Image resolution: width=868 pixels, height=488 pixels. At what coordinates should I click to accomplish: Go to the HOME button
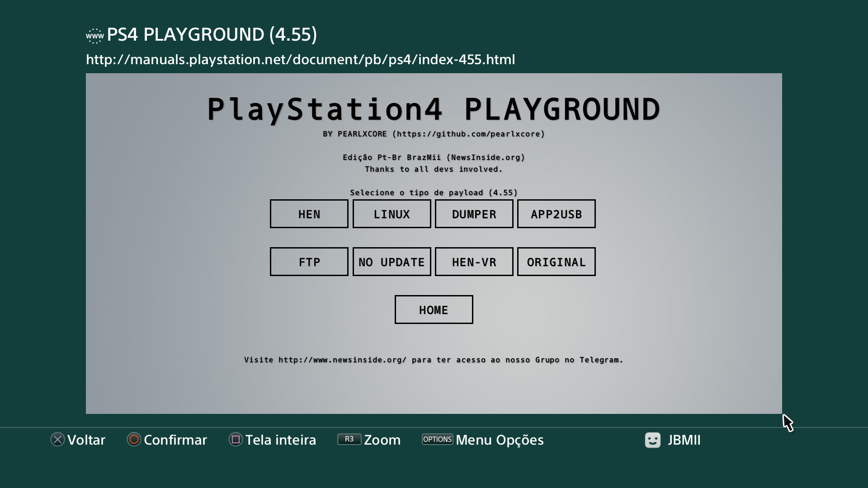pos(434,310)
